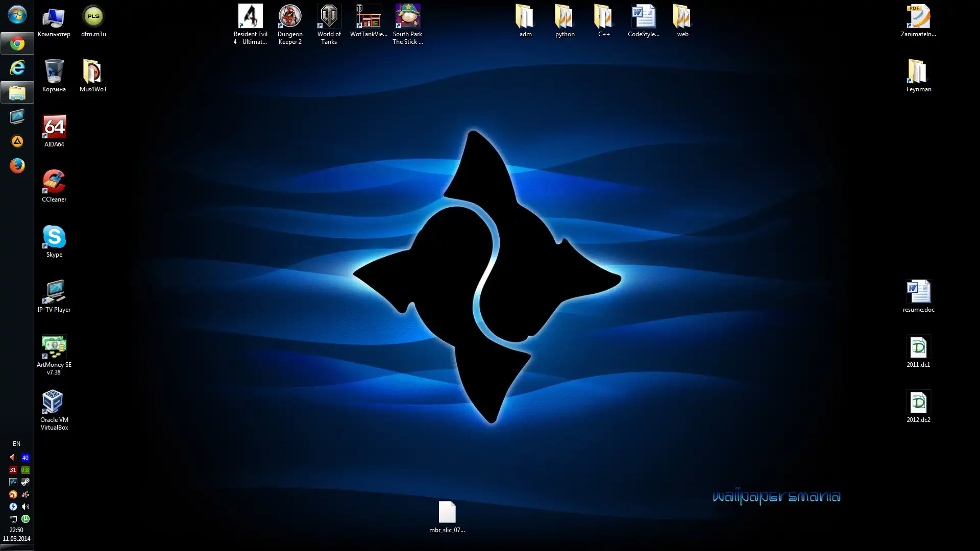Select the CCleaner desktop icon

(x=54, y=183)
